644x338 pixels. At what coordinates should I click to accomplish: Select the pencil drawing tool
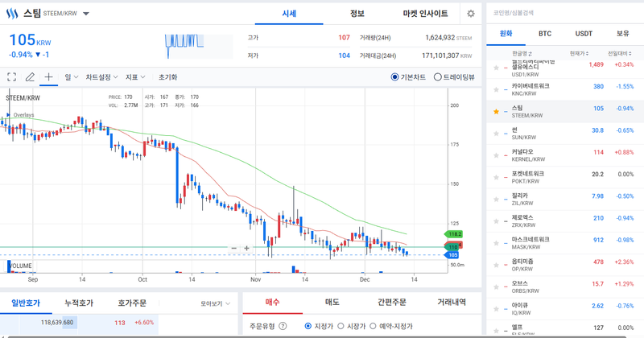click(30, 77)
